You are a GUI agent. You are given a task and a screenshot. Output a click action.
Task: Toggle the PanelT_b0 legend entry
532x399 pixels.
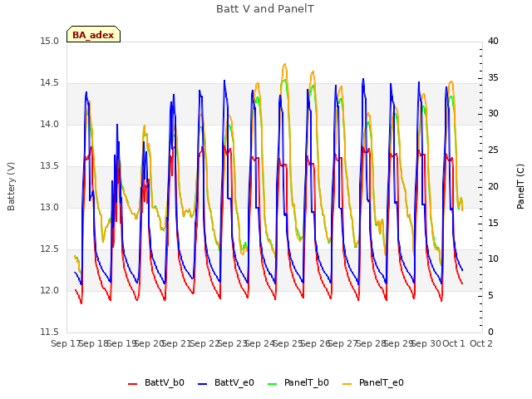pyautogui.click(x=298, y=382)
